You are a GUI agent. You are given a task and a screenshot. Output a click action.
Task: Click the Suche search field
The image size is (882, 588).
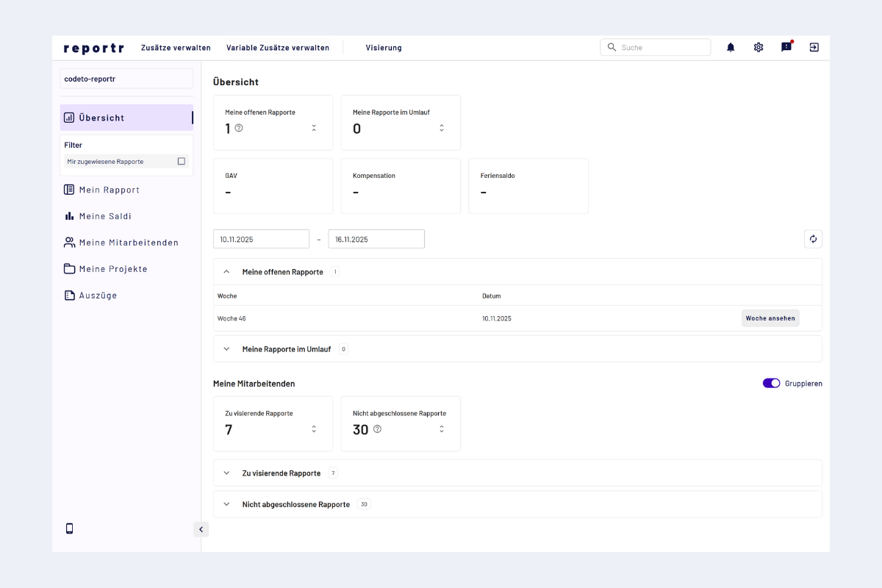pos(661,48)
